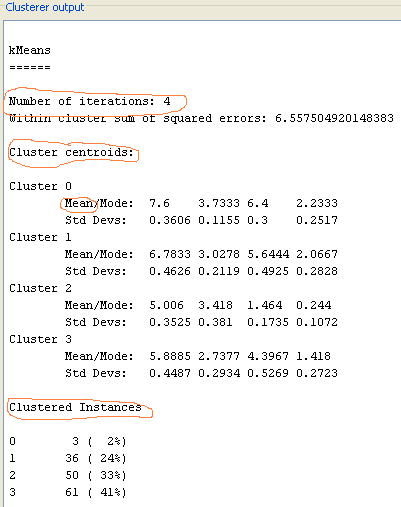Click the 6.7833 mean value in Cluster 1
Viewport: 401px width, 507px height.
(170, 254)
